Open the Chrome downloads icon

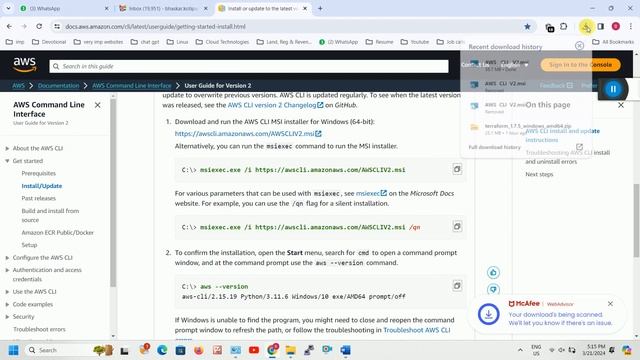click(586, 27)
